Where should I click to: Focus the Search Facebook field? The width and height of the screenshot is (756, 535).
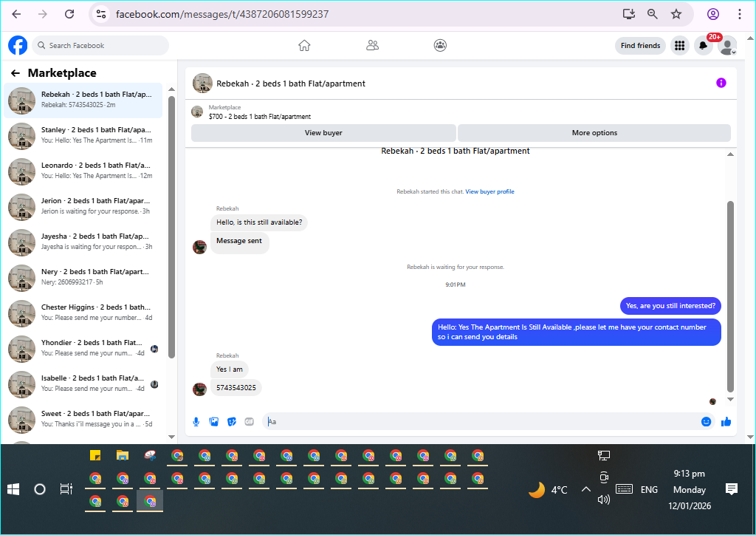pyautogui.click(x=100, y=45)
